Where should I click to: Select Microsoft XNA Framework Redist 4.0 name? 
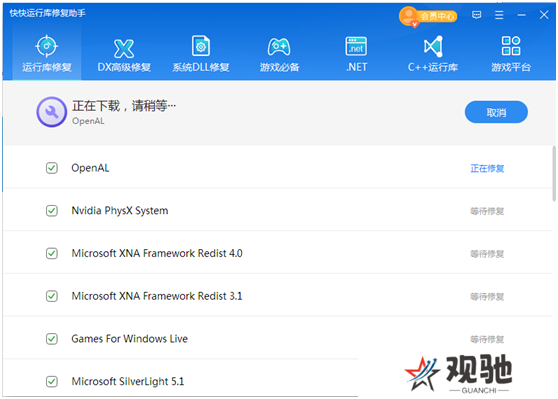point(157,253)
